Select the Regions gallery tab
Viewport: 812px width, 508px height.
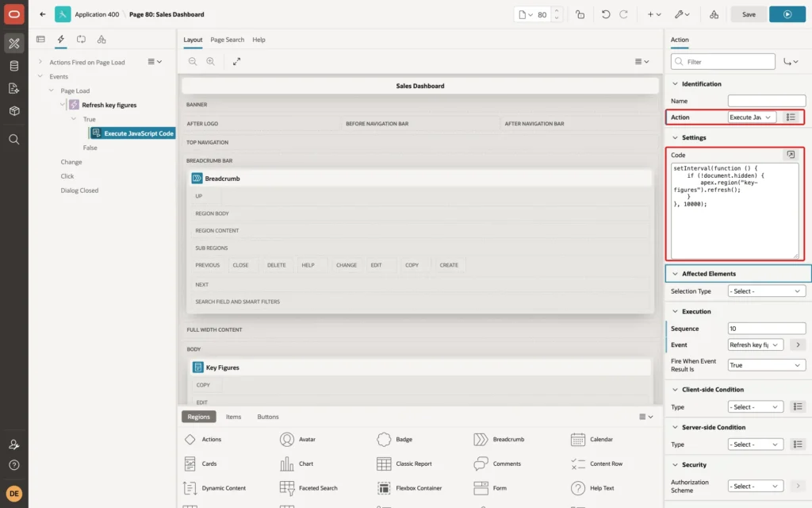pos(198,417)
